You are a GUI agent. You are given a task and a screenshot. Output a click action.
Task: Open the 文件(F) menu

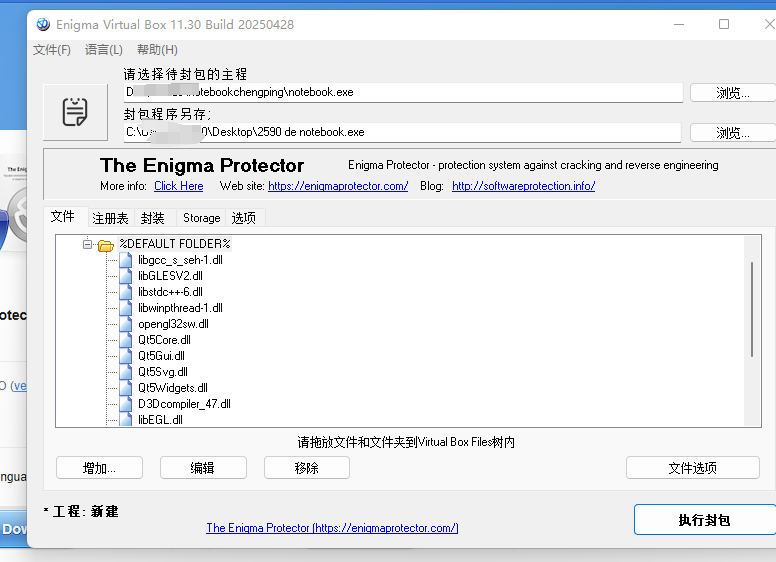click(52, 50)
